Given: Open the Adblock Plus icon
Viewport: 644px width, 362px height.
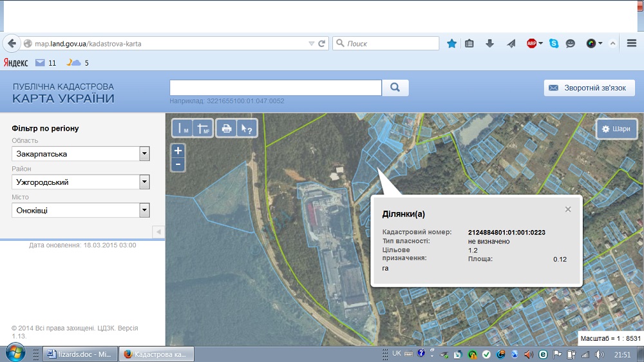Looking at the screenshot, I should tap(532, 44).
